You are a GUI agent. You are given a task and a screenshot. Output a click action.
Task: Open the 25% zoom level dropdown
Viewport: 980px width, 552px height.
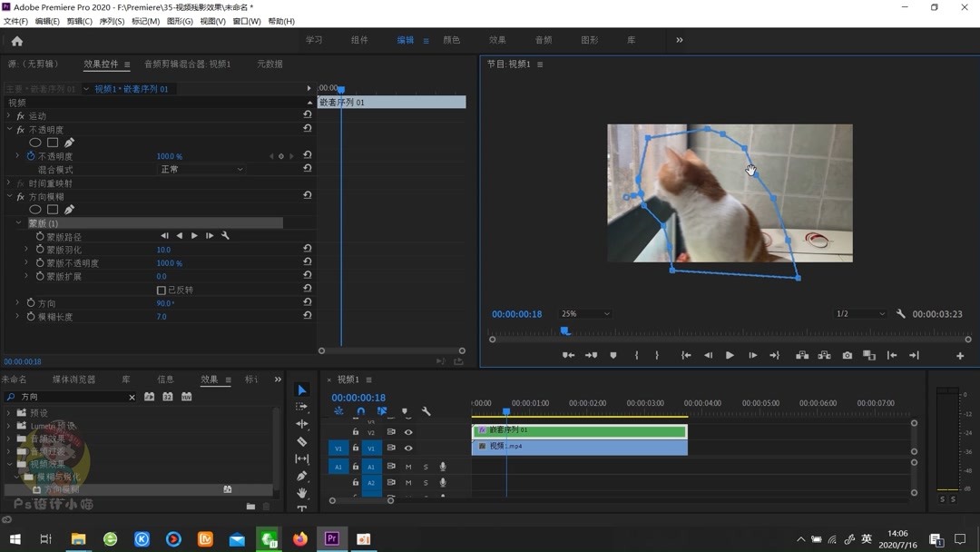click(585, 314)
